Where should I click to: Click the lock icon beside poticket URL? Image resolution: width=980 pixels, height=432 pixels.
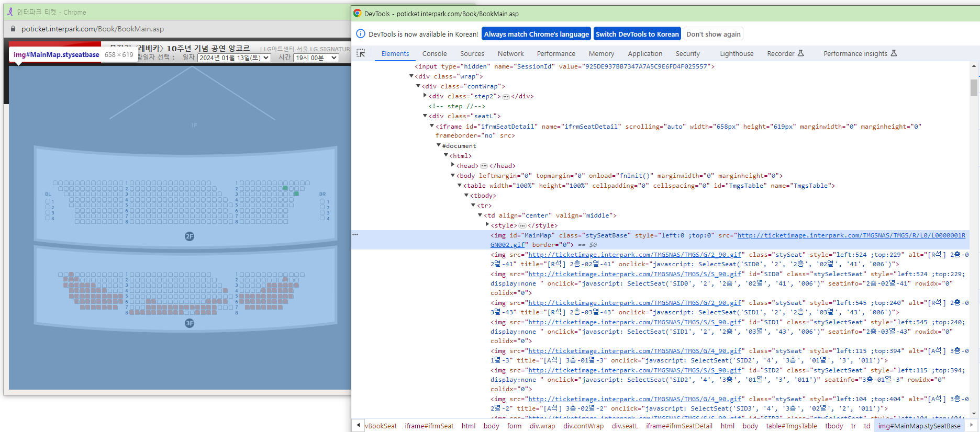13,29
